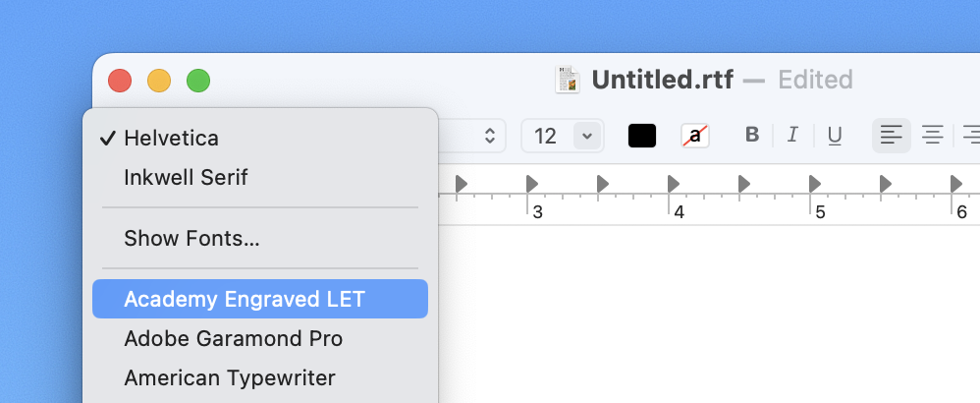The height and width of the screenshot is (403, 980).
Task: Open the typeface style popup stepper
Action: tap(489, 136)
